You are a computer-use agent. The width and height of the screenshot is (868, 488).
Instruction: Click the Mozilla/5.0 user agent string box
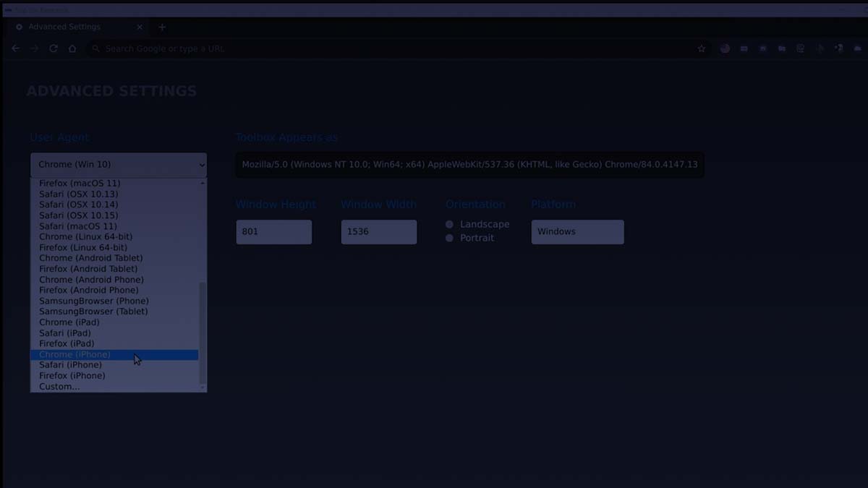pos(470,165)
